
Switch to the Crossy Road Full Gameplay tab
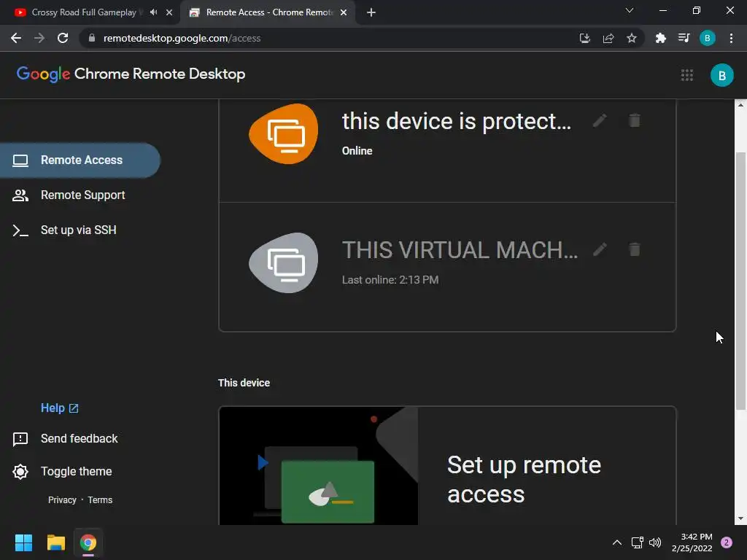(84, 12)
